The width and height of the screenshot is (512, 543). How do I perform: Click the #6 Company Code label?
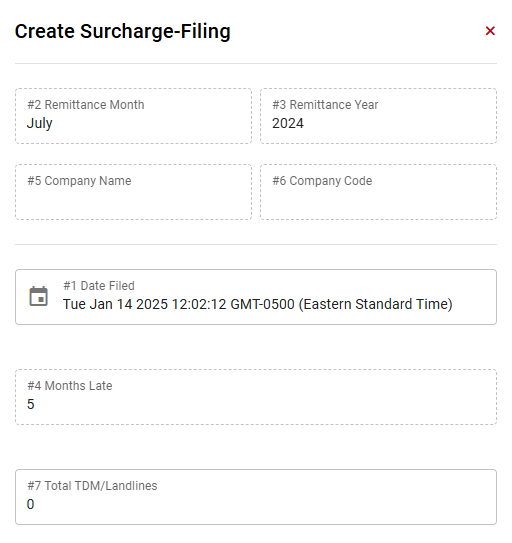pos(322,181)
